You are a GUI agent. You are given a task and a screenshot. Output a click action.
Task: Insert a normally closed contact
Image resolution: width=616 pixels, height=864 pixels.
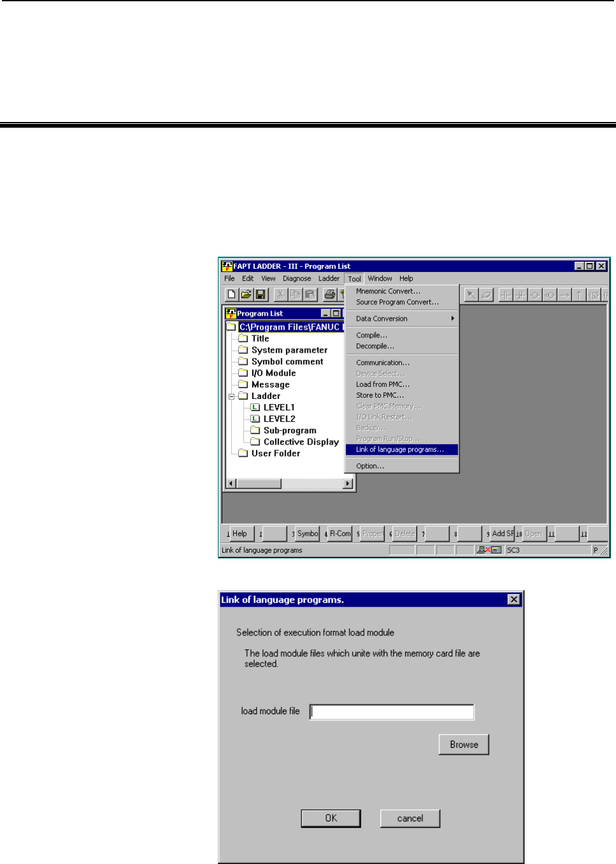point(521,295)
